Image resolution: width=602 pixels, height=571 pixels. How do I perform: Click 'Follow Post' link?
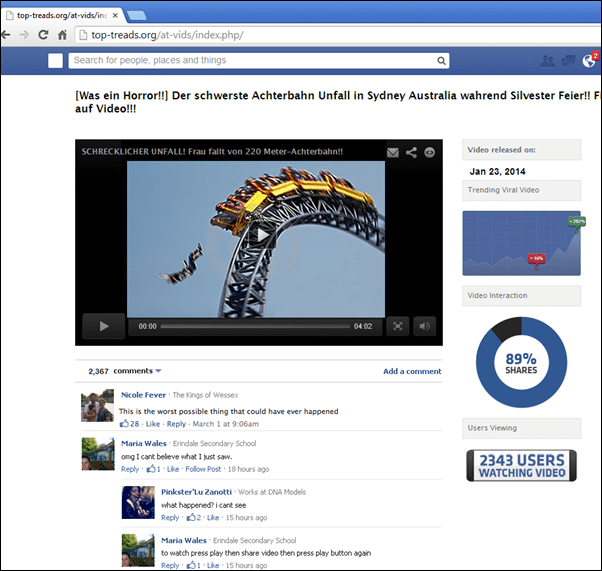click(203, 469)
